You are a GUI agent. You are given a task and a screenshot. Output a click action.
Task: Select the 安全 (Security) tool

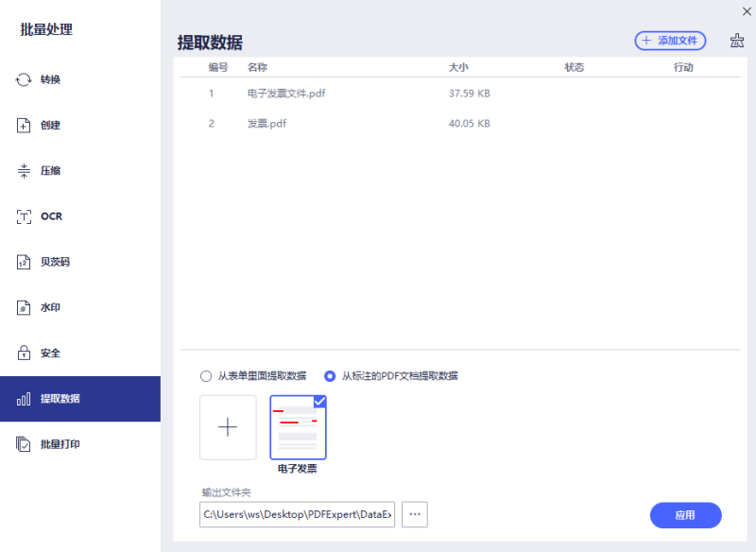(49, 353)
